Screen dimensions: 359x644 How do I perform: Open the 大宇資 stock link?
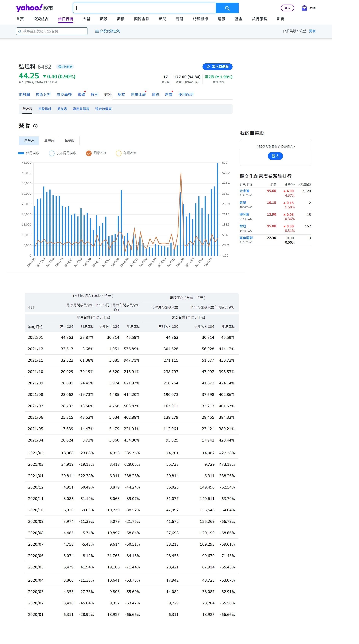tap(244, 191)
